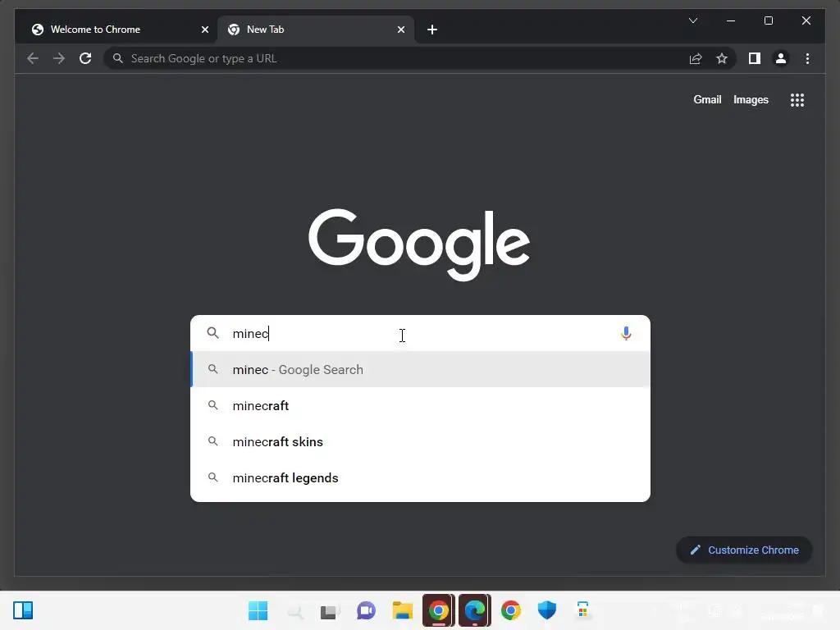Expand the tab search dropdown arrow
840x630 pixels.
692,21
